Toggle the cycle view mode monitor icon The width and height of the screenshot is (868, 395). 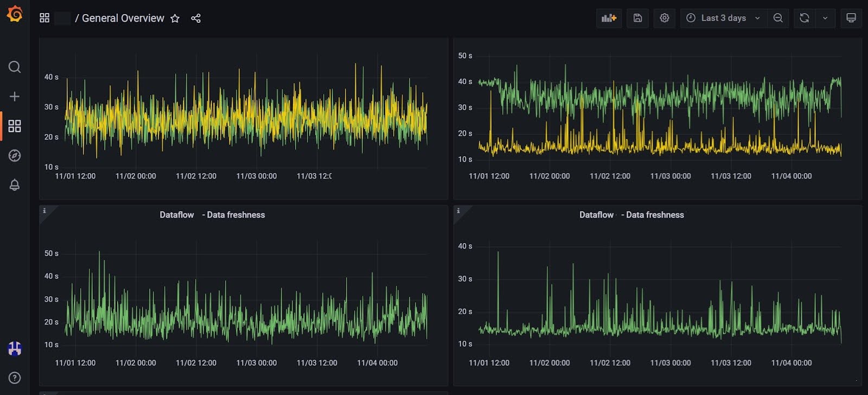pyautogui.click(x=851, y=18)
